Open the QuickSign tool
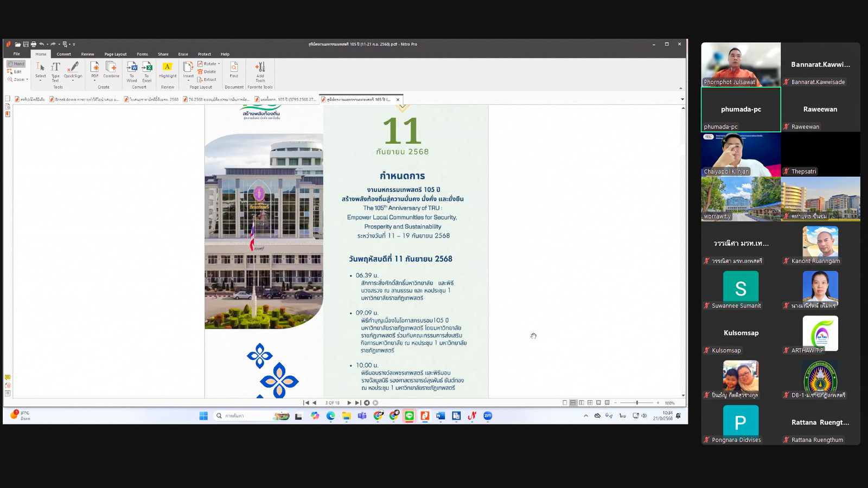The width and height of the screenshot is (868, 488). [73, 70]
